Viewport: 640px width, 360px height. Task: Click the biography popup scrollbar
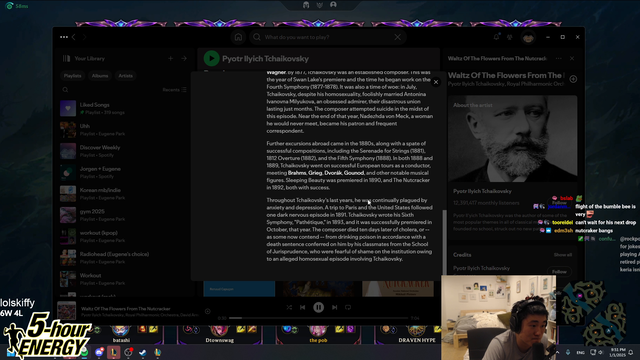tap(444, 242)
